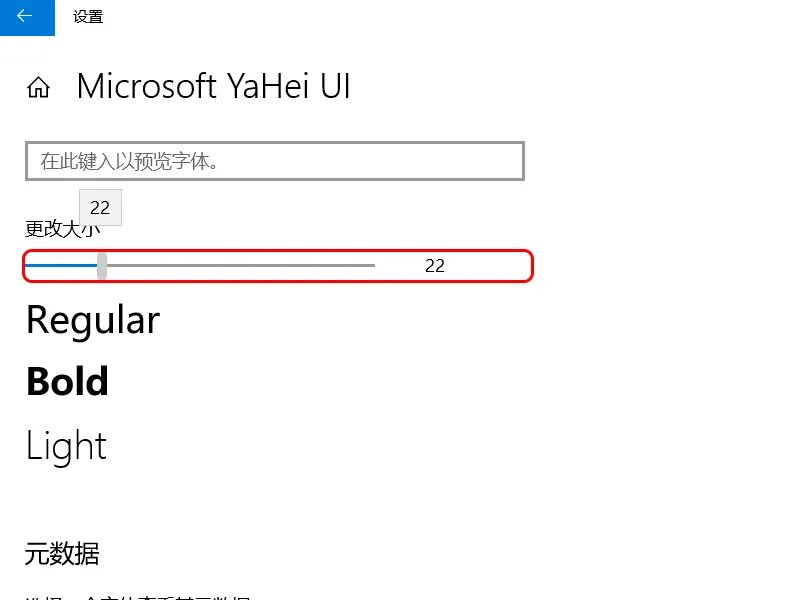The image size is (800, 600).
Task: Click the size value 22 right of the slider
Action: [x=434, y=266]
